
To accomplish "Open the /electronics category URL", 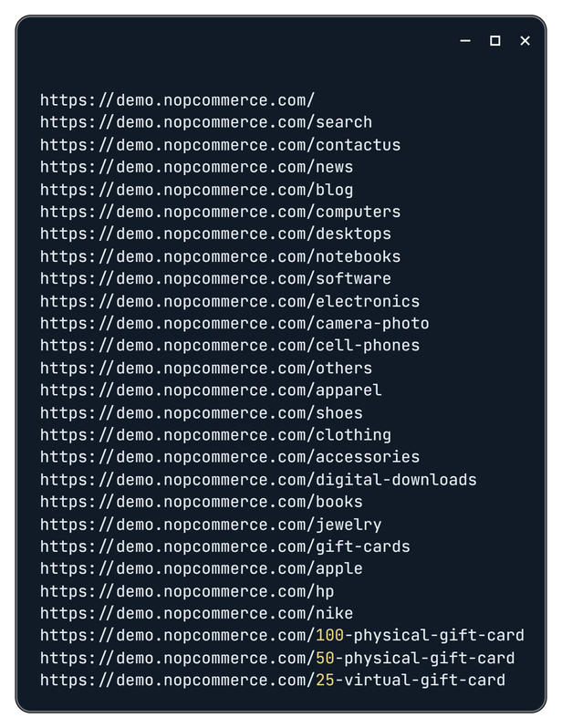I will pyautogui.click(x=230, y=301).
